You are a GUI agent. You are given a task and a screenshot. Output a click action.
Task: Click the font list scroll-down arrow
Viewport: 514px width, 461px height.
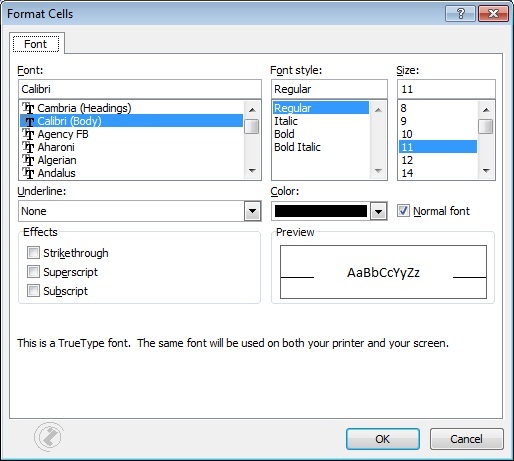[252, 171]
